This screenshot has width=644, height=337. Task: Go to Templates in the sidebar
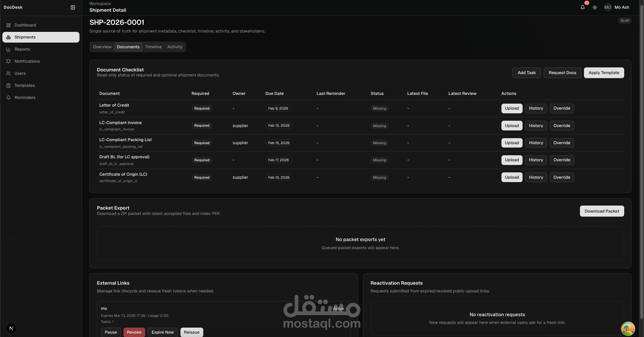tap(41, 86)
